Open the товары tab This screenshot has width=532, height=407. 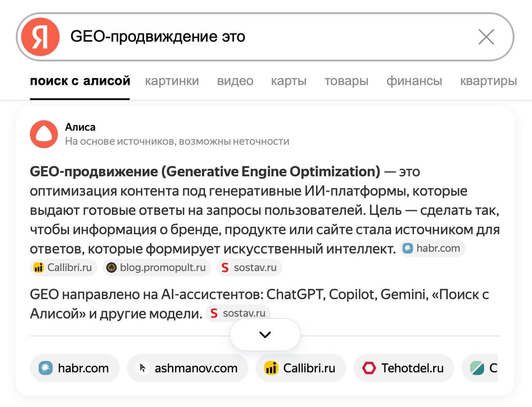coord(346,81)
